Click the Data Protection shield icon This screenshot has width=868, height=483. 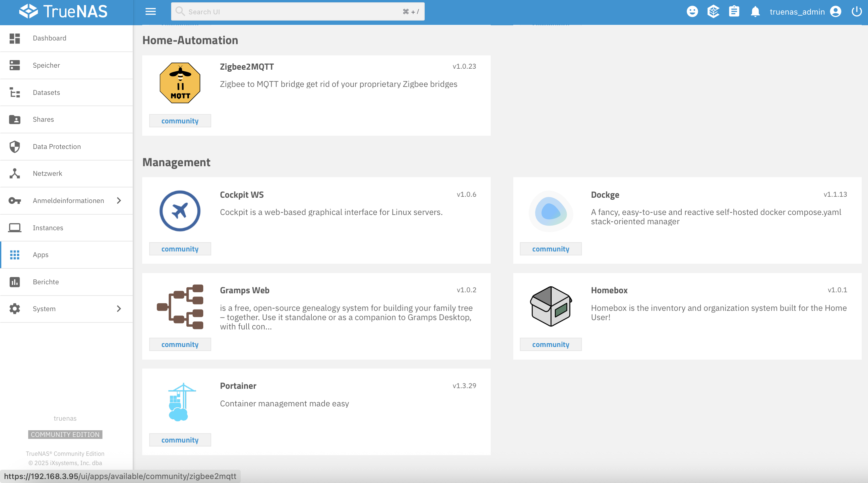[15, 147]
